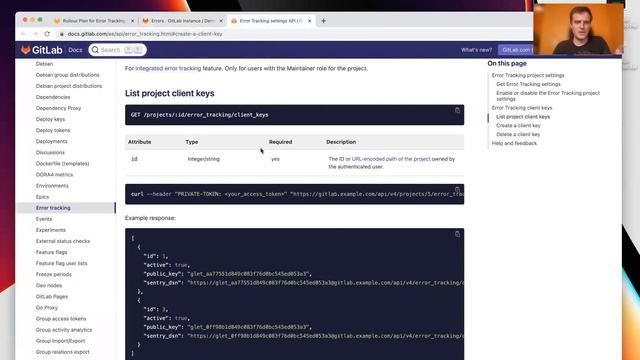The image size is (640, 360).
Task: Jump to Help and feedback section
Action: point(514,143)
